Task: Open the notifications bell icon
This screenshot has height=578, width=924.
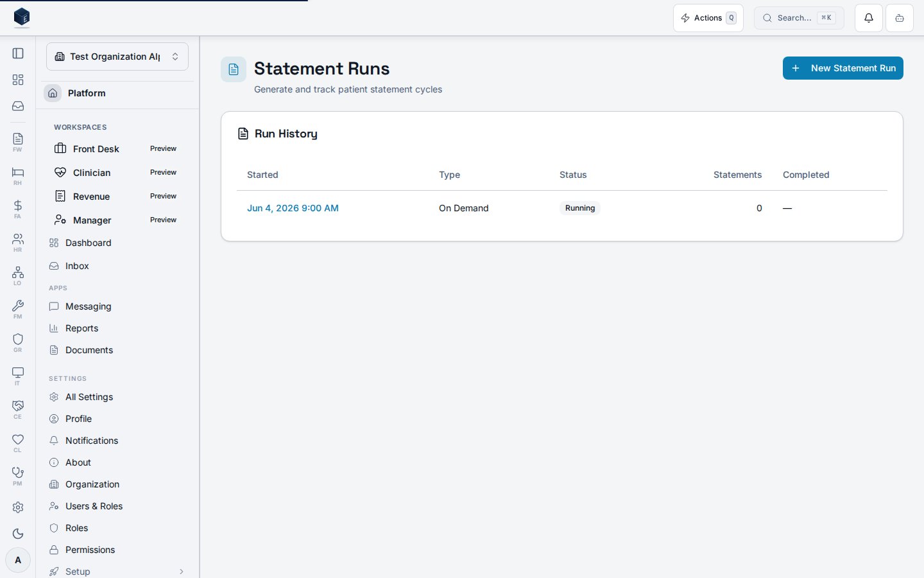Action: point(869,18)
